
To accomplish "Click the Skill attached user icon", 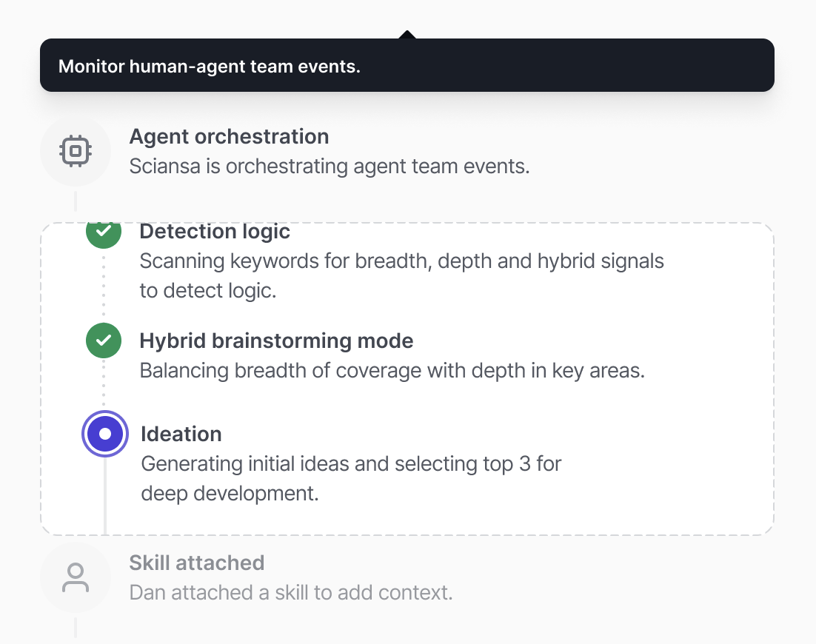I will (x=75, y=577).
